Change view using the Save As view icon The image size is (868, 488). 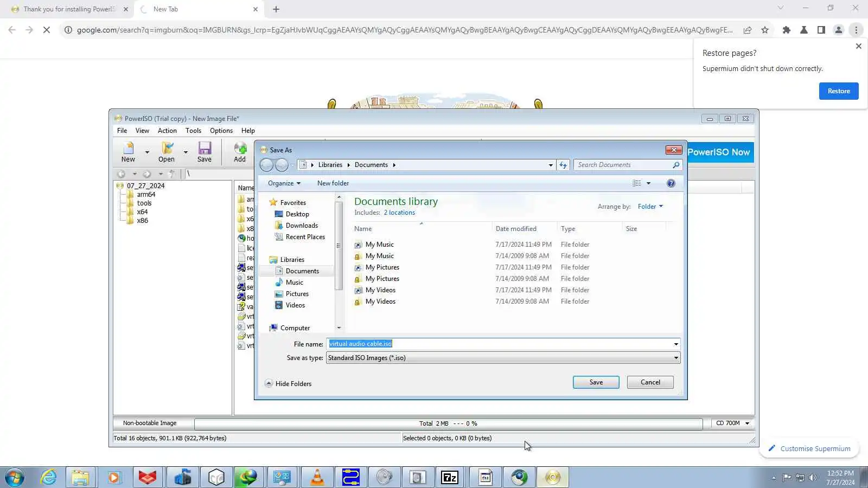click(637, 183)
